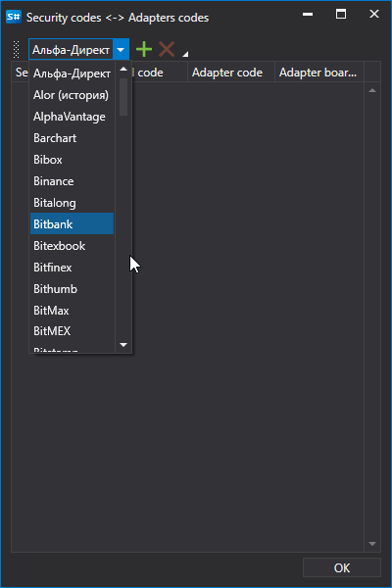Image resolution: width=392 pixels, height=588 pixels.
Task: Click the dotted toolbar grip handle
Action: coord(16,49)
